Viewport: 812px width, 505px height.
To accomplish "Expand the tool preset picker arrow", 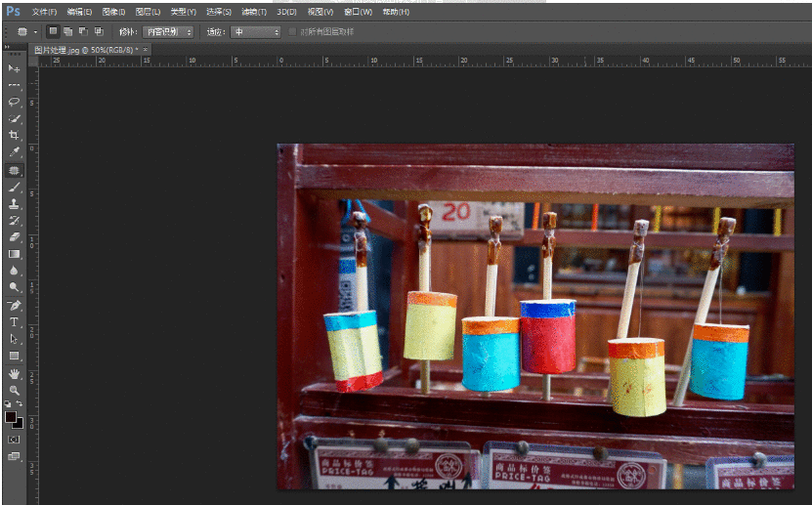I will tap(36, 32).
